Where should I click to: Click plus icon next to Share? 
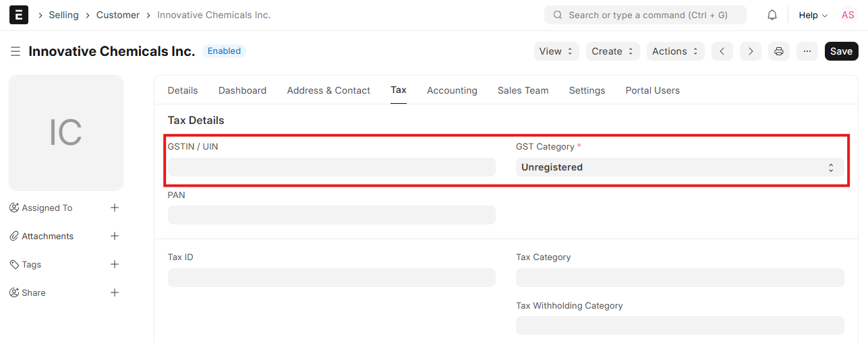coord(115,292)
